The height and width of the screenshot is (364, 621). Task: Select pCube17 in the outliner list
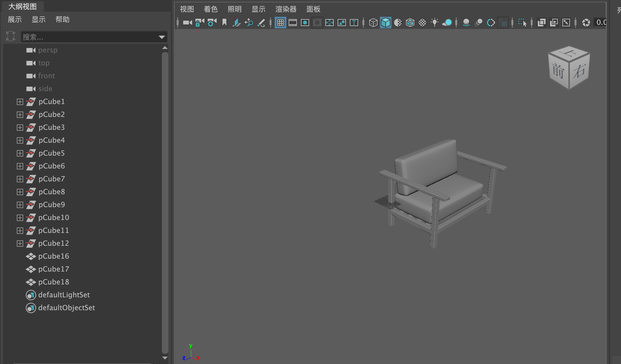tap(54, 269)
